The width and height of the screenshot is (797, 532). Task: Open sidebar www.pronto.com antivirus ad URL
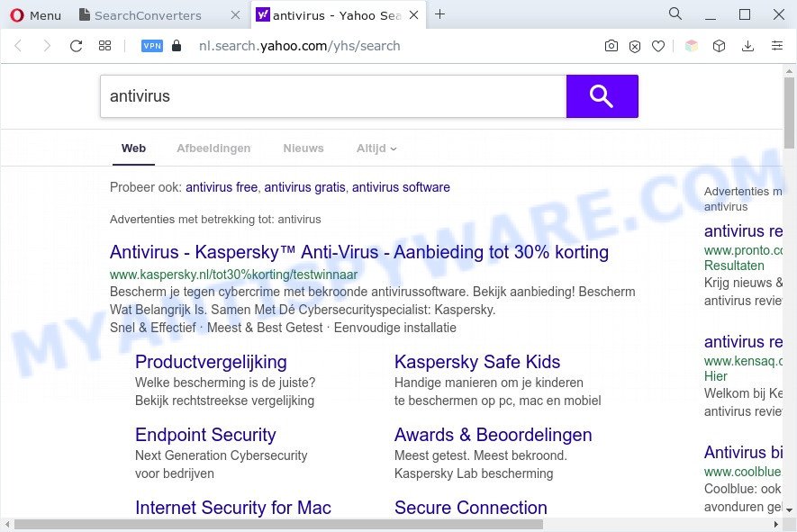(x=743, y=250)
